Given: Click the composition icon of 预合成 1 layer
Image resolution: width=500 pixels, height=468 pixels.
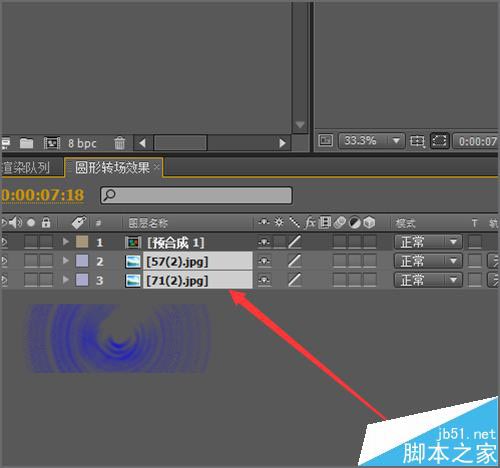Looking at the screenshot, I should pos(133,243).
